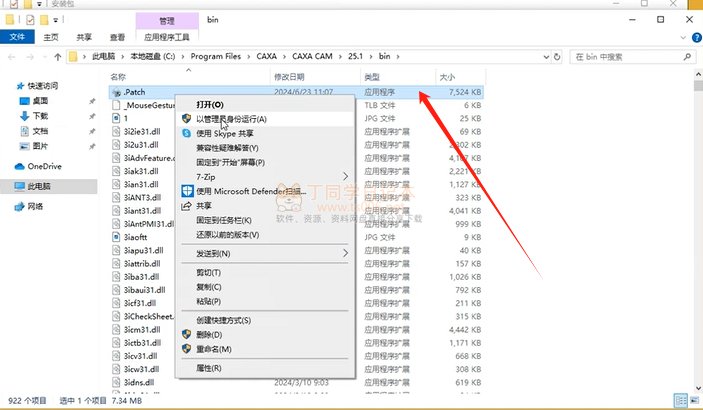This screenshot has height=410, width=703.
Task: Choose 复制(C) from the context menu
Action: pos(208,287)
